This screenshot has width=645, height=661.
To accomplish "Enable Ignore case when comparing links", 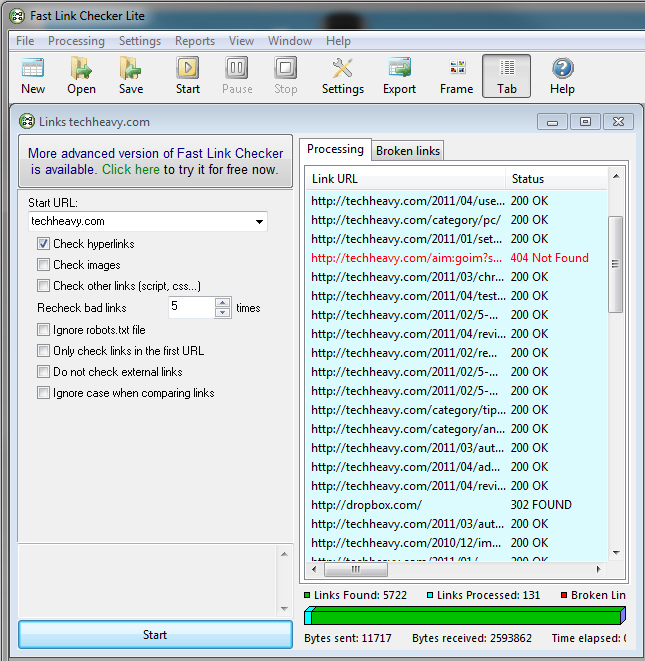I will [x=43, y=393].
